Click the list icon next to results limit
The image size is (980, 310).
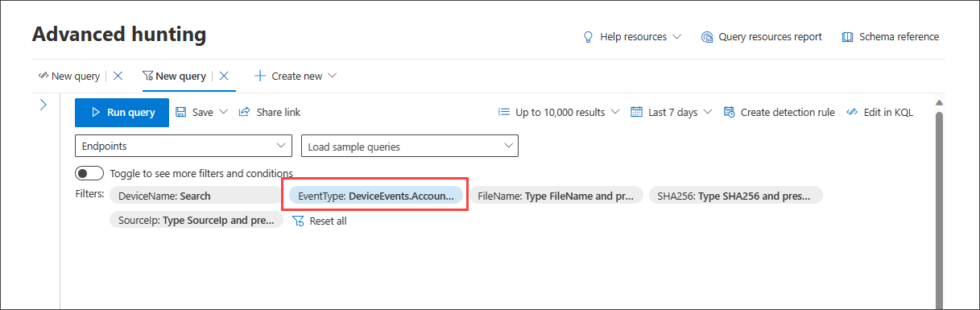click(x=504, y=113)
